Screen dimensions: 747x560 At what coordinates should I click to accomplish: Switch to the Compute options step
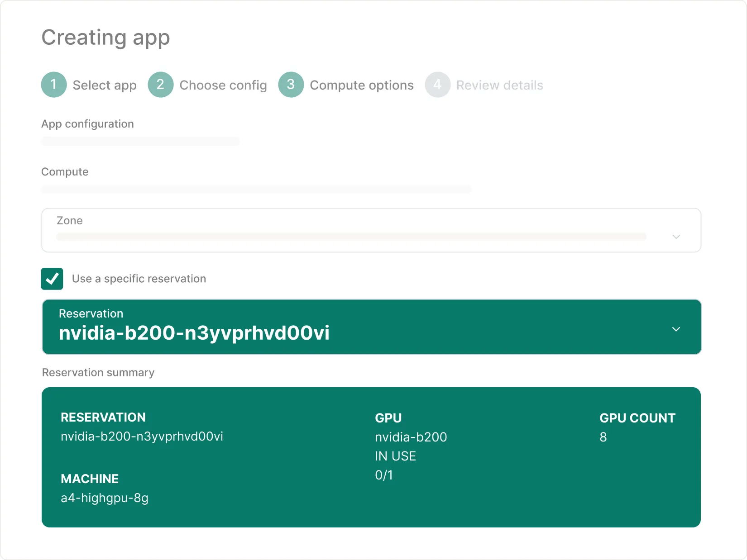click(361, 85)
